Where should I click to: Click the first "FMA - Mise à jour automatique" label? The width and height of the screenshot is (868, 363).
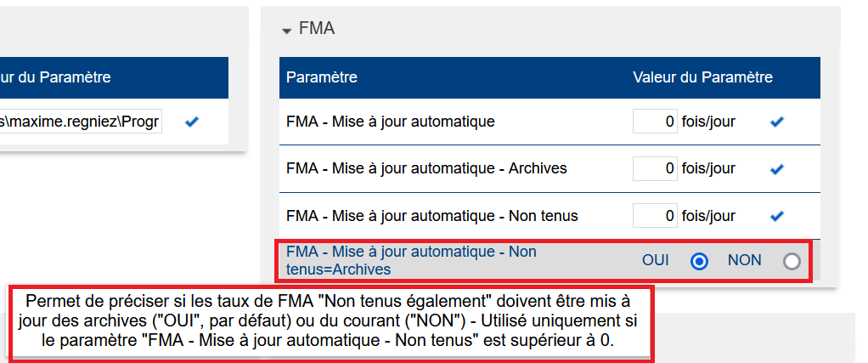pyautogui.click(x=391, y=122)
